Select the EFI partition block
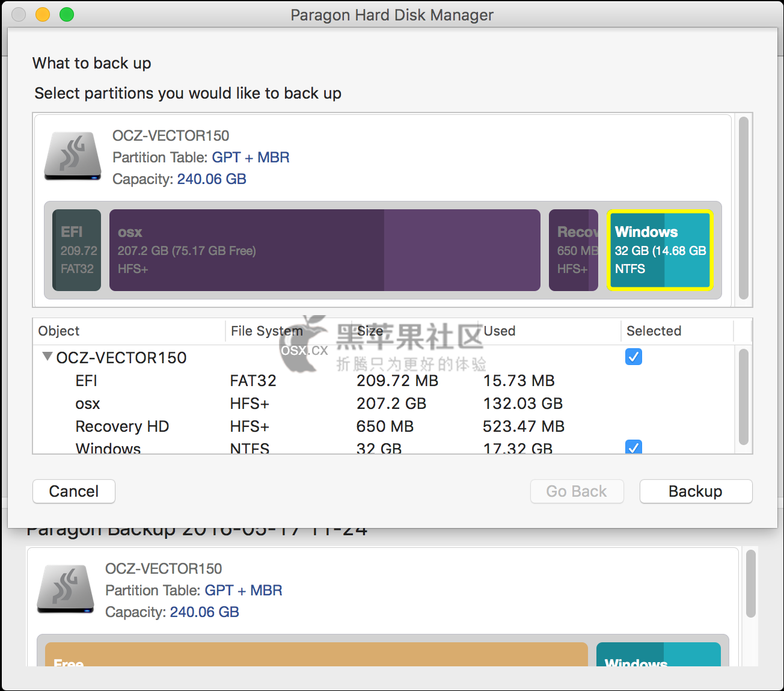Image resolution: width=784 pixels, height=691 pixels. tap(76, 250)
